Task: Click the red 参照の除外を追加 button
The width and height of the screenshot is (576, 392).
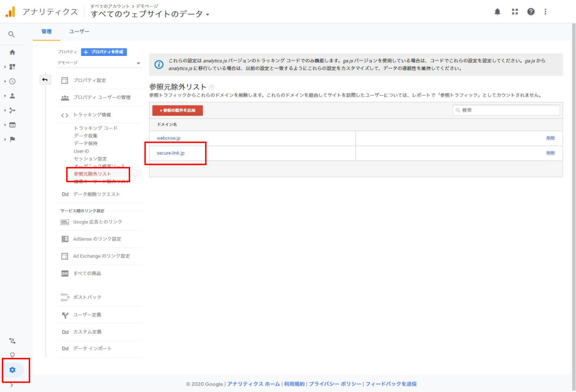Action: point(177,110)
